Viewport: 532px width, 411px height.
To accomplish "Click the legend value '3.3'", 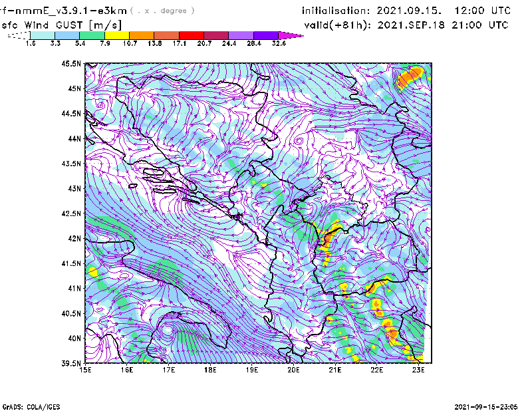I will pyautogui.click(x=55, y=43).
